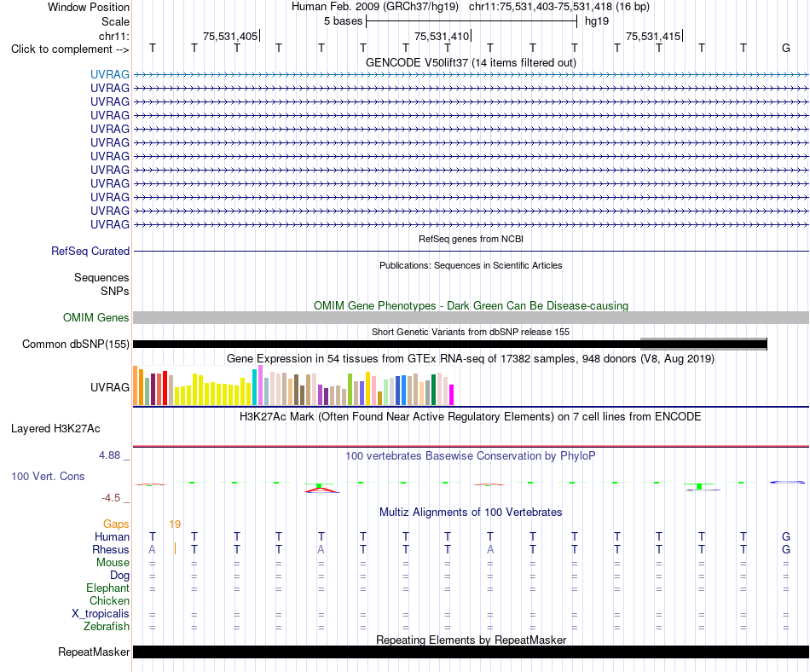Click 'Short Genetic Variants from dbSNP release 155' title
Image resolution: width=810 pixels, height=672 pixels.
tap(471, 332)
